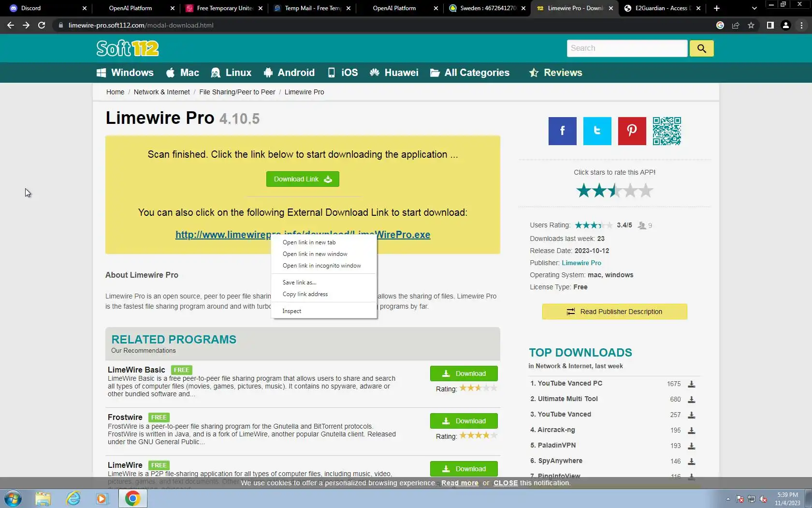The image size is (812, 508).
Task: Open Chrome three-dot menu
Action: click(801, 25)
